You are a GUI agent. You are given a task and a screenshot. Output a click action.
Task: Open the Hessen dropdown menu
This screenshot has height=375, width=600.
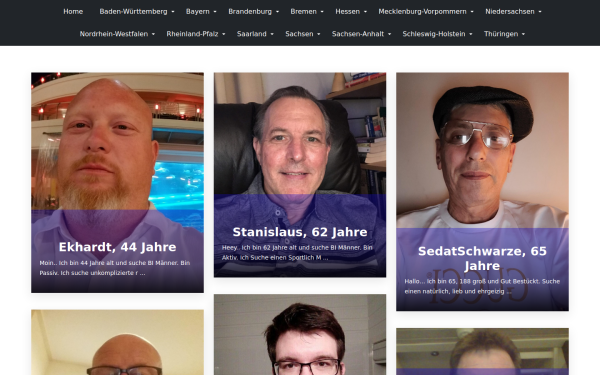click(x=351, y=11)
